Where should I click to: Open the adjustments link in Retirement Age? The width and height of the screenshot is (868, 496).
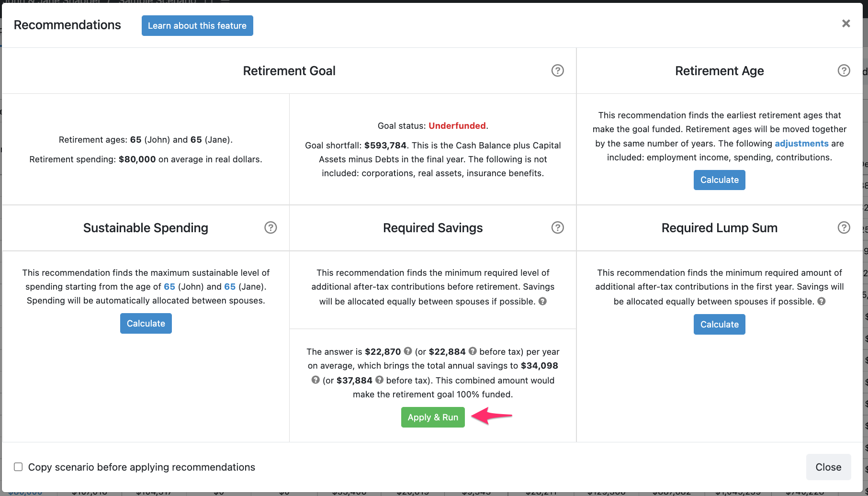pyautogui.click(x=802, y=143)
